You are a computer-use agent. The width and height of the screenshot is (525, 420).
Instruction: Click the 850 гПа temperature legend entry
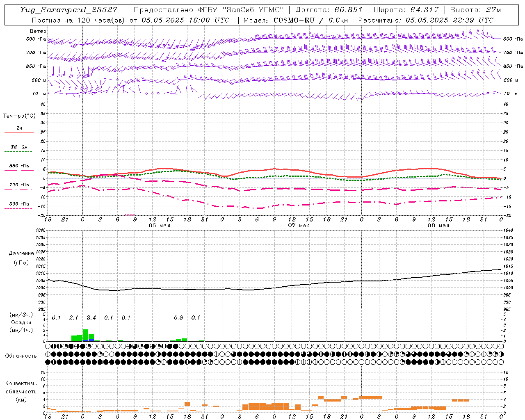click(x=19, y=166)
